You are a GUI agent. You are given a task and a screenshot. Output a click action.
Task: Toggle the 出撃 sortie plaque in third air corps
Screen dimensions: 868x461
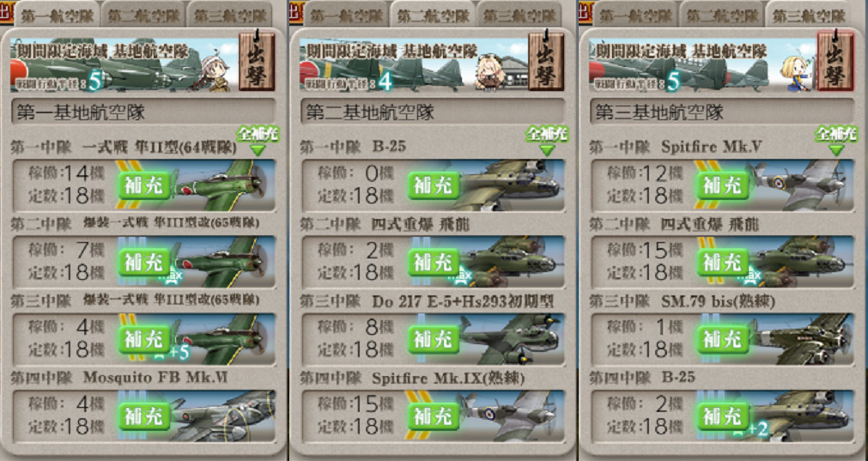tap(835, 61)
